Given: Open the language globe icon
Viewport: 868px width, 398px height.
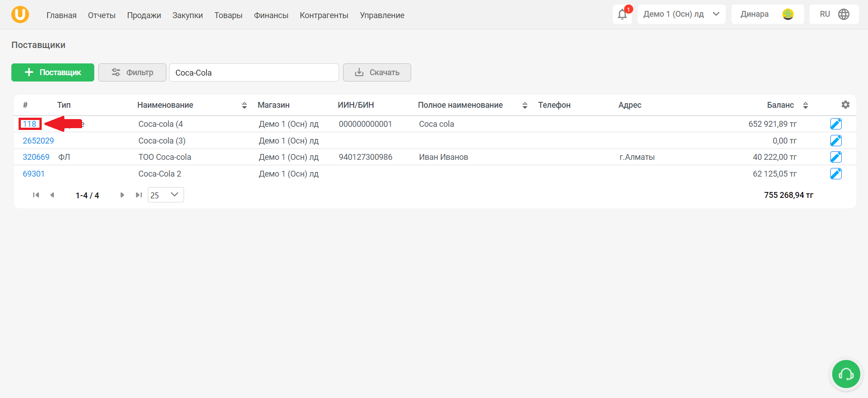Looking at the screenshot, I should [844, 14].
